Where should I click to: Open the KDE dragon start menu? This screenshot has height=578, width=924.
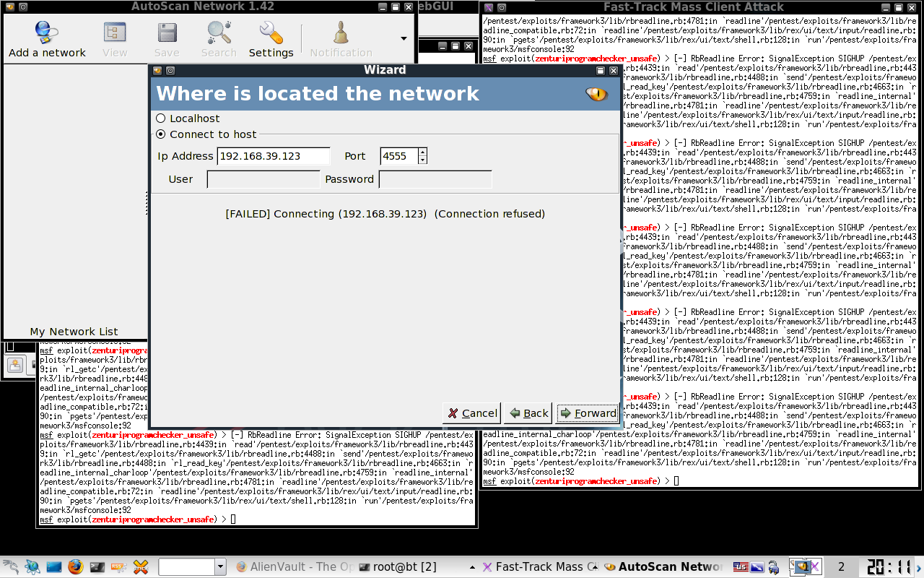10,567
